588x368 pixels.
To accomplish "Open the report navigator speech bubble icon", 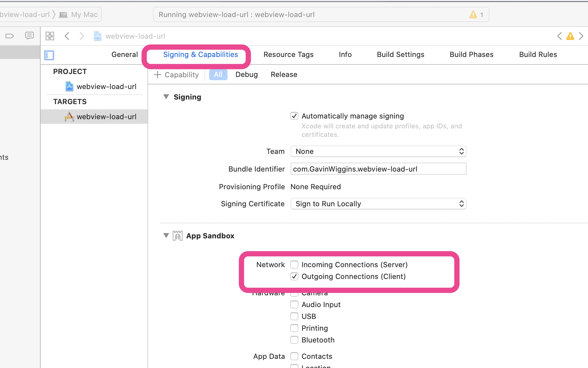I will click(x=29, y=35).
